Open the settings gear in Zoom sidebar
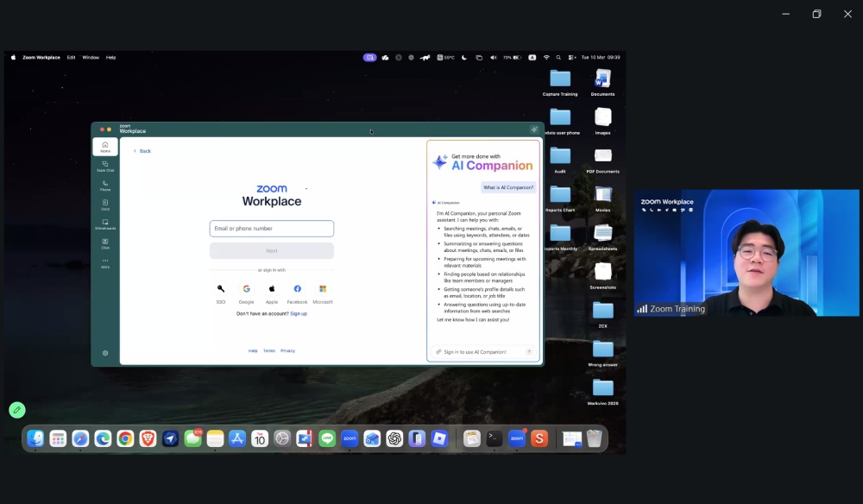 point(105,353)
